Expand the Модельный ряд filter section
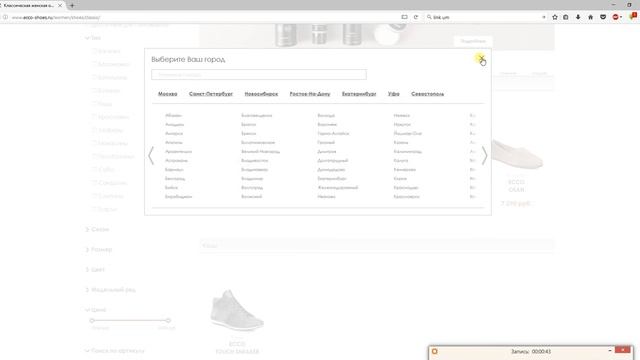Viewport: 640px width, 360px height. pos(110,290)
